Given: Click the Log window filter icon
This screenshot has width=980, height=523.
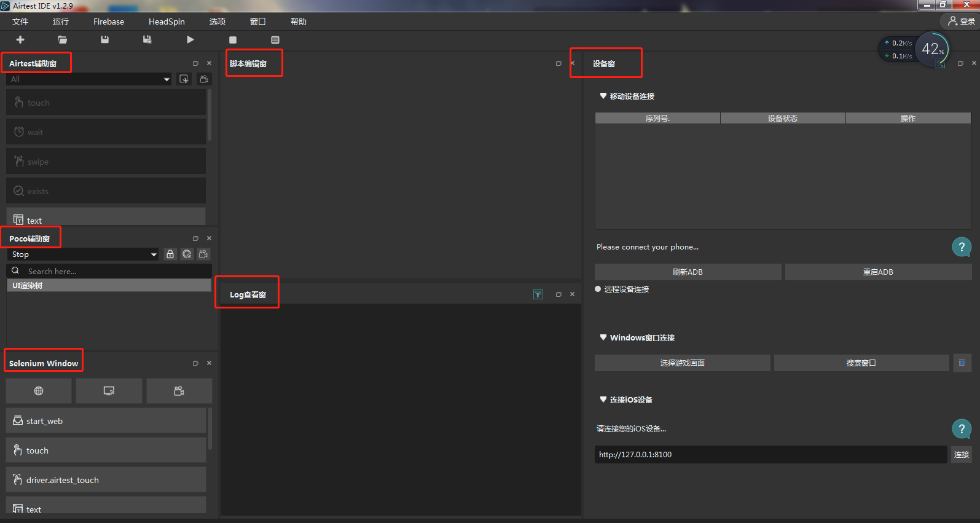Looking at the screenshot, I should pyautogui.click(x=538, y=294).
